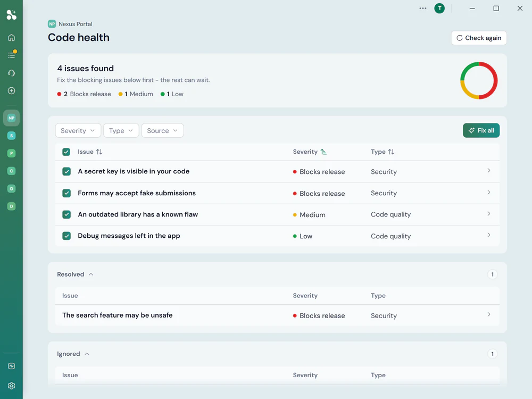Image resolution: width=532 pixels, height=399 pixels.
Task: Open the support headset icon
Action: (x=11, y=73)
